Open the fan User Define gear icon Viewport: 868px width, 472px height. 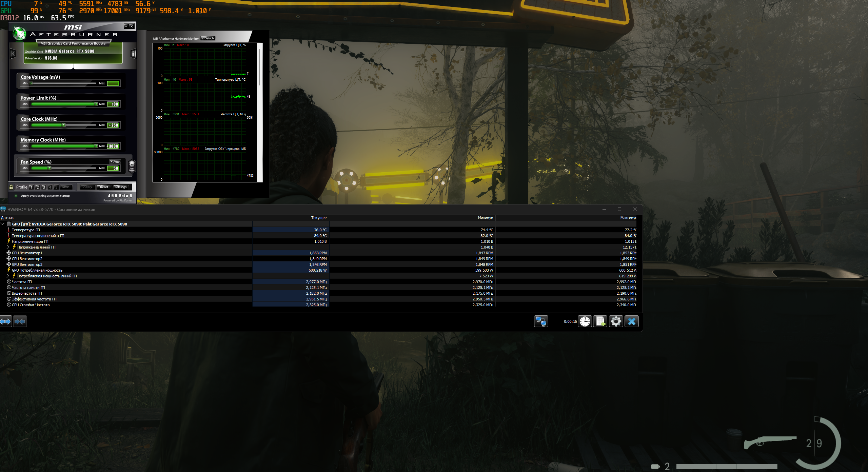click(132, 166)
